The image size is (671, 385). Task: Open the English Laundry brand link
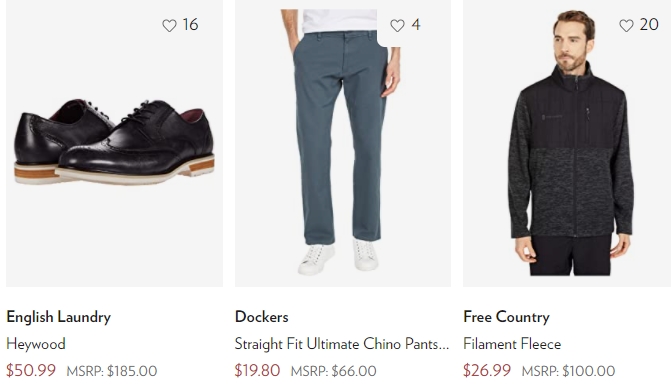pos(59,317)
